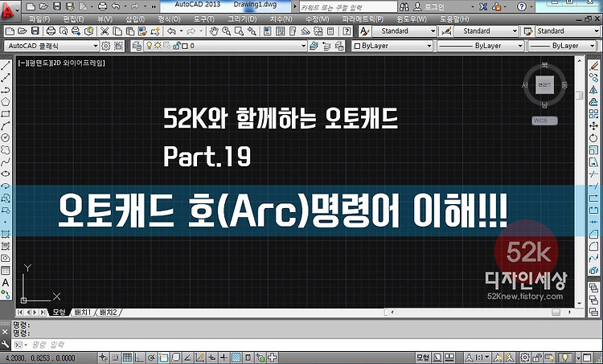This screenshot has width=603, height=364.
Task: Click the [평면도] view control
Action: [39, 63]
